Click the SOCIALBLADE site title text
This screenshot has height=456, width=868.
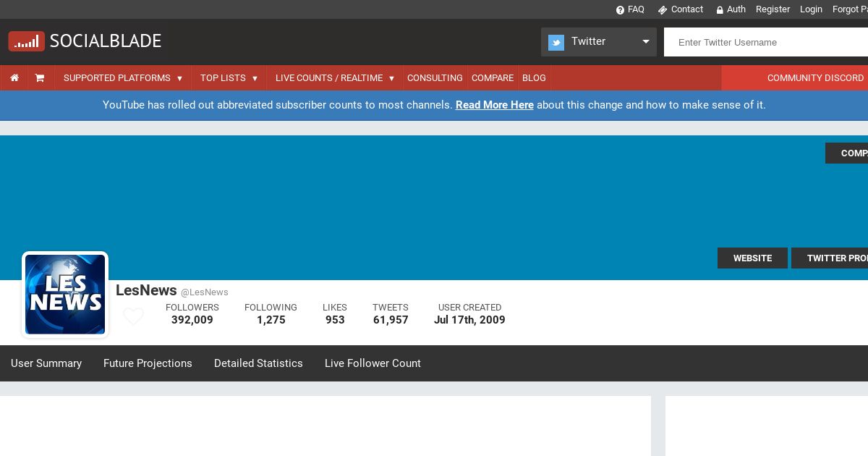click(x=106, y=41)
